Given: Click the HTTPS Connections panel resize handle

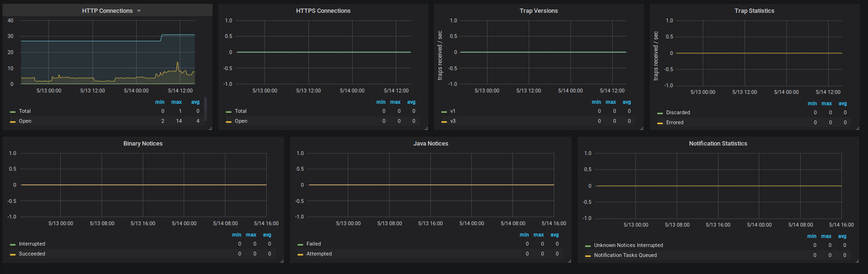Looking at the screenshot, I should pos(426,128).
